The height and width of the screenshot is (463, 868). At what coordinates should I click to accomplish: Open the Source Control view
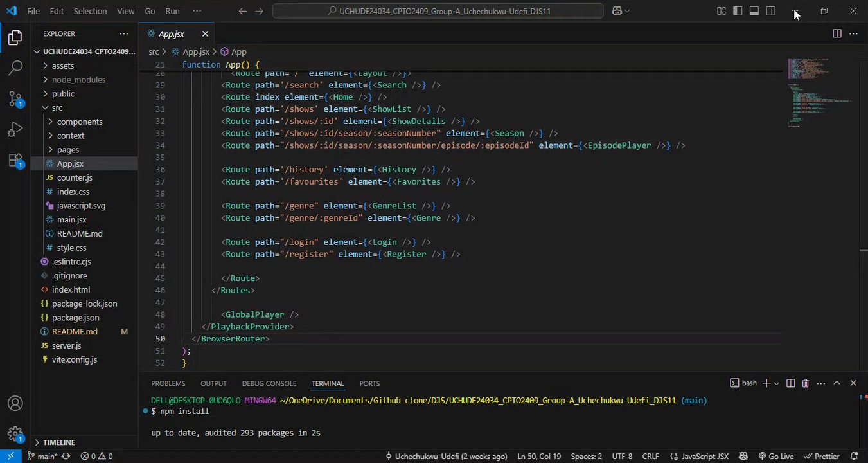click(x=15, y=98)
